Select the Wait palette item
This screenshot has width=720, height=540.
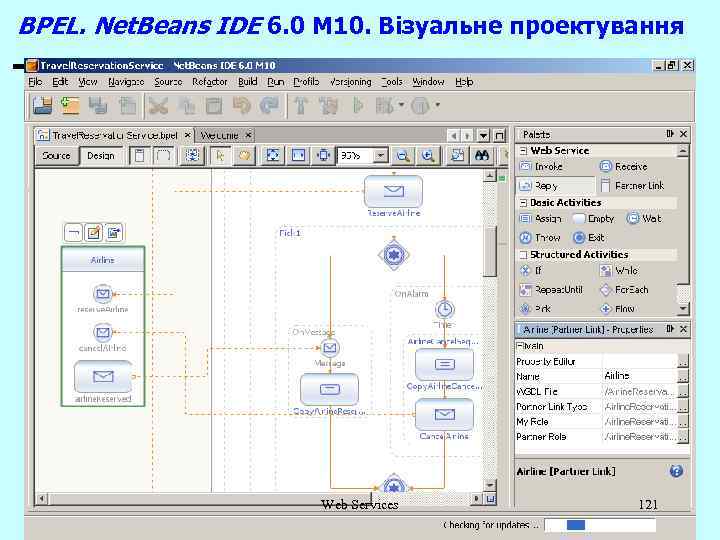[644, 219]
